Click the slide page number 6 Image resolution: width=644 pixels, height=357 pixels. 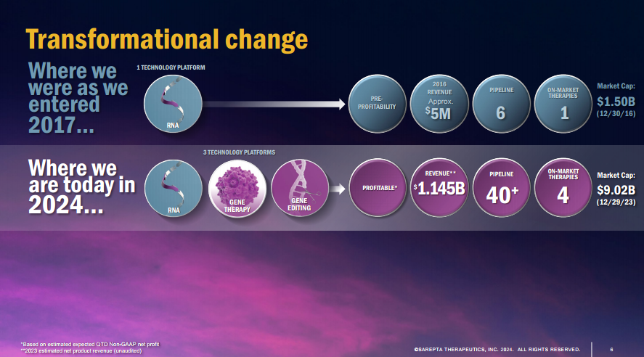pos(611,350)
